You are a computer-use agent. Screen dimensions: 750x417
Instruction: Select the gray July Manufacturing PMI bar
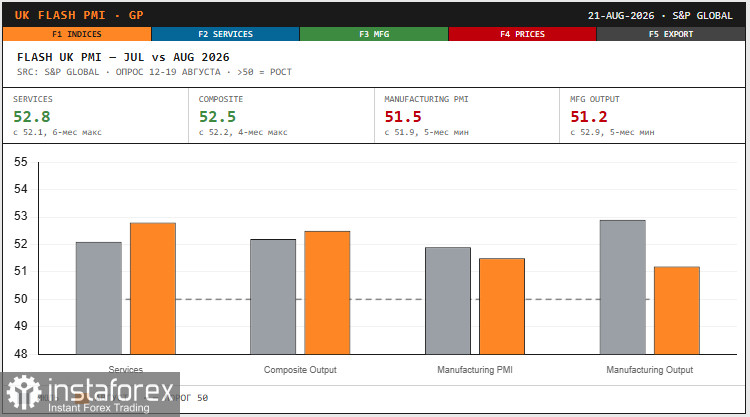(448, 301)
